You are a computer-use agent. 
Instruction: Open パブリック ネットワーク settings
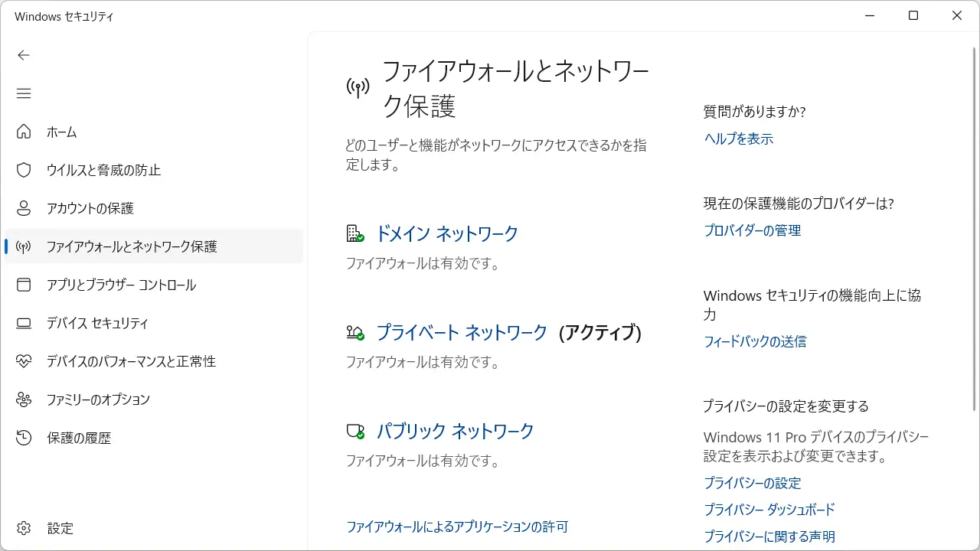455,431
